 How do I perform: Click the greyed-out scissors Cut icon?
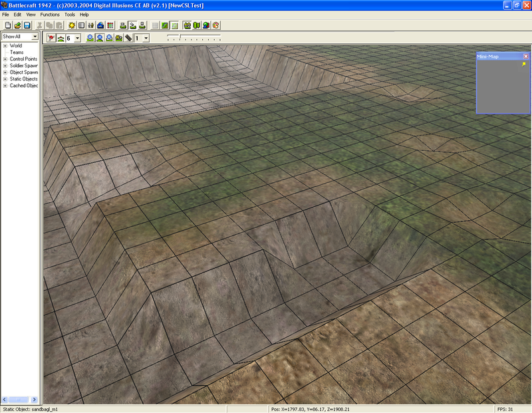(40, 25)
